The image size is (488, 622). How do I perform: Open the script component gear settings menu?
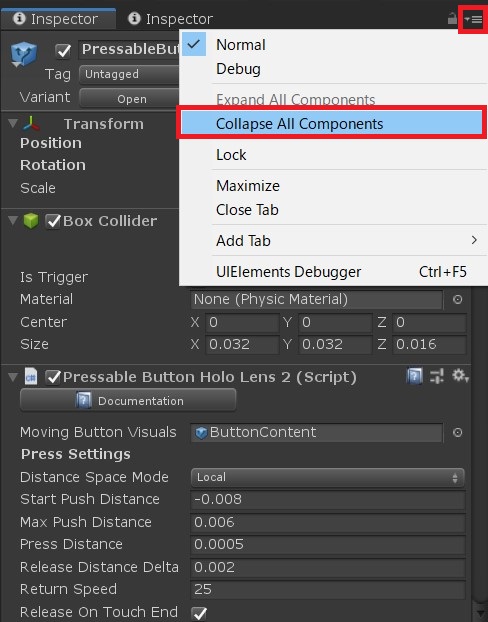click(460, 375)
